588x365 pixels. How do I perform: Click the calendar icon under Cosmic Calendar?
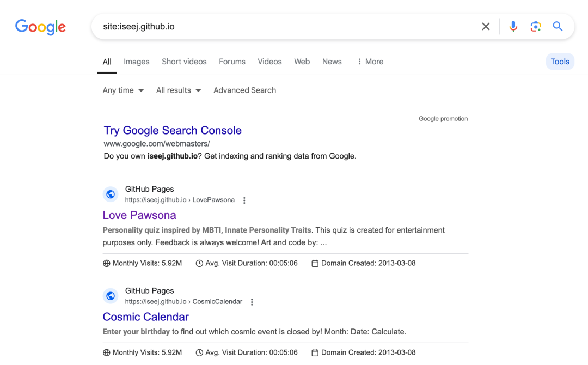coord(315,352)
